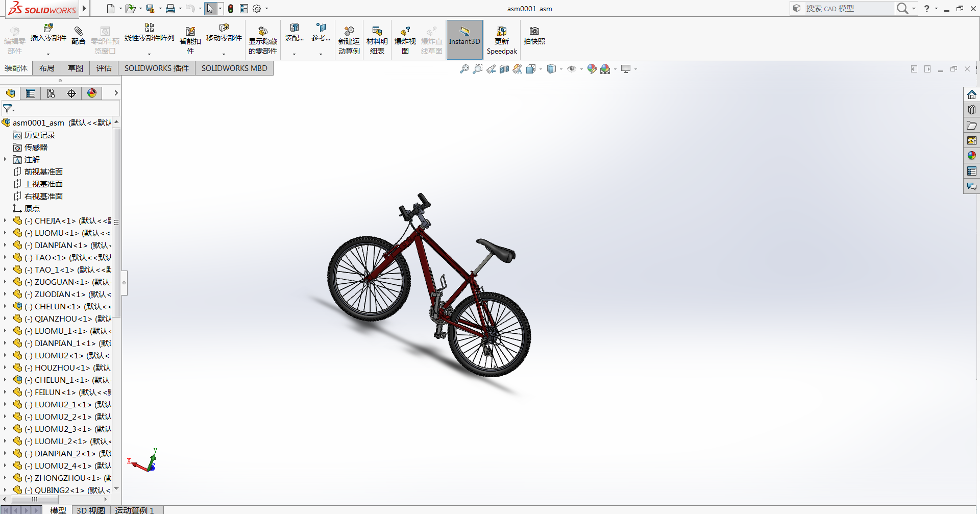The width and height of the screenshot is (980, 514).
Task: Click the 更新 Speedpak button
Action: pyautogui.click(x=502, y=39)
